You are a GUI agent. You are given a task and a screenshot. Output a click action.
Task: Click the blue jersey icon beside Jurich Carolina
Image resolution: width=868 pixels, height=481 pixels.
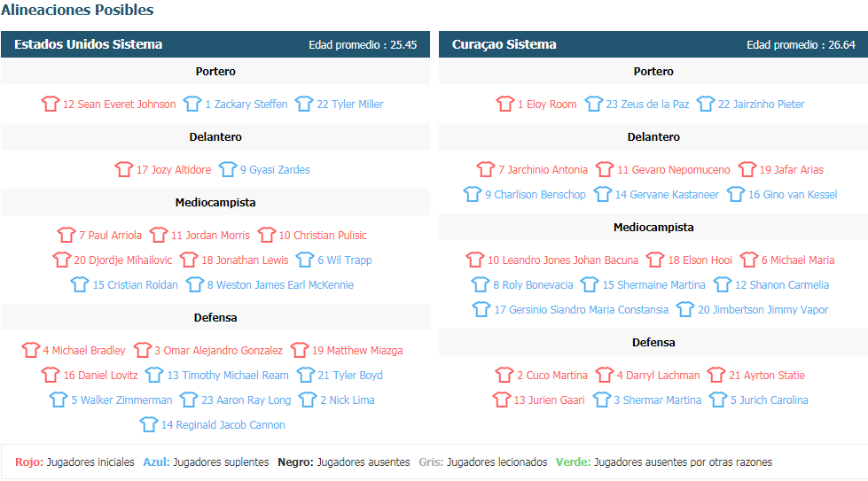click(718, 400)
